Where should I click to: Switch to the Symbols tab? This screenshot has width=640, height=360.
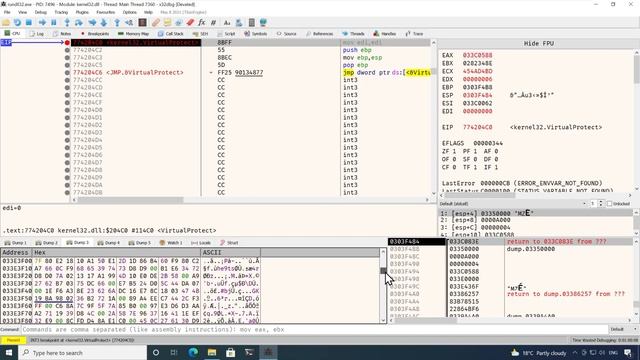(255, 34)
